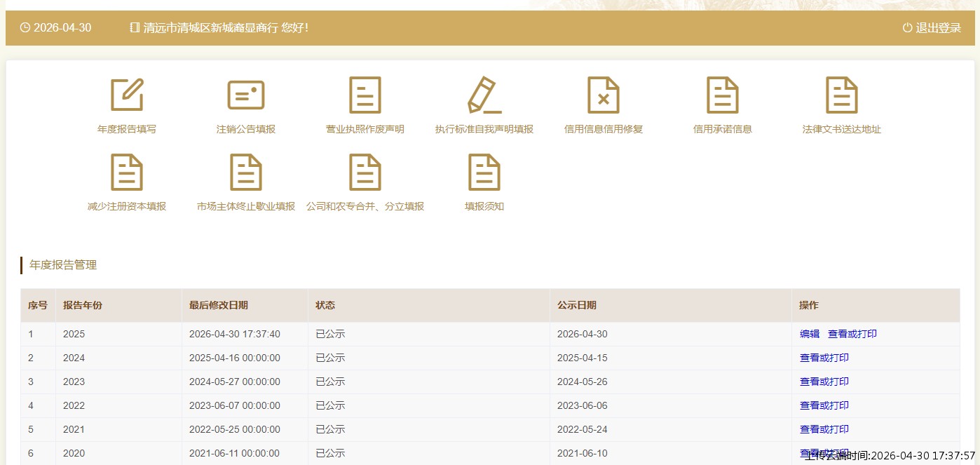Viewport: 980px width, 465px height.
Task: Click the 报告年份 column header
Action: coord(83,305)
